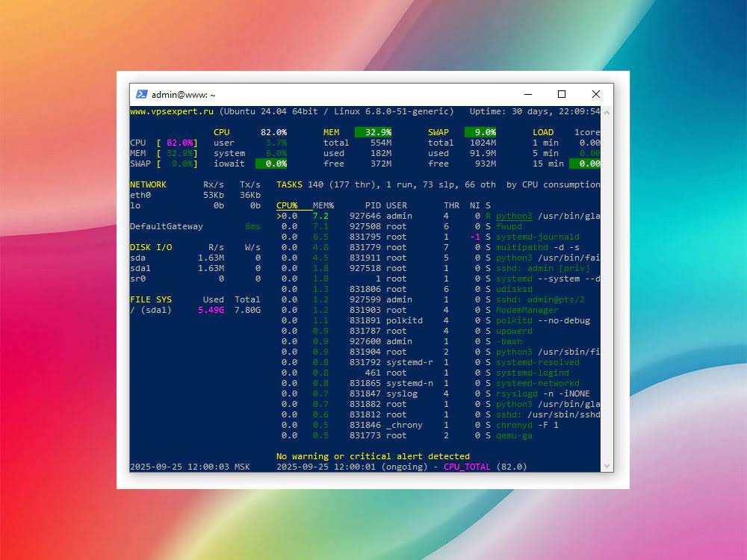Click the systemd-networkd process name

click(538, 384)
